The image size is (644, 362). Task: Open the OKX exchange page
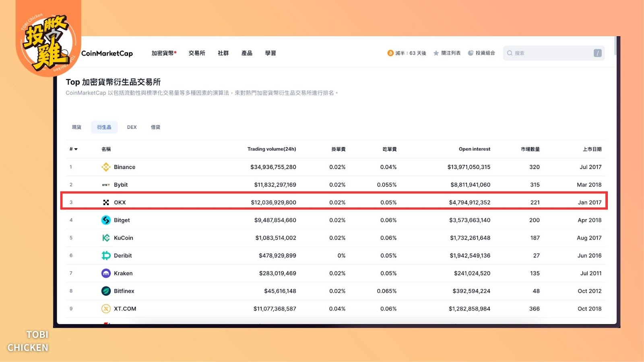click(120, 202)
